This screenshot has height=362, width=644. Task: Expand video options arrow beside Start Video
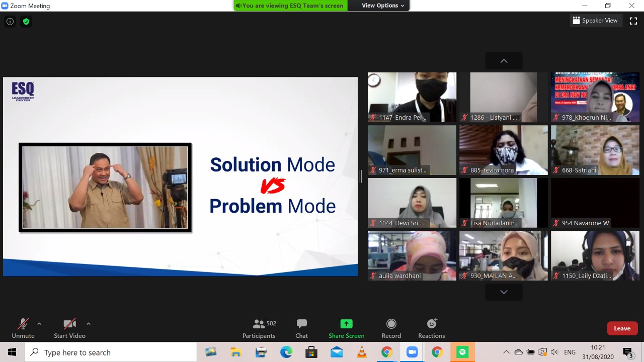coord(89,324)
